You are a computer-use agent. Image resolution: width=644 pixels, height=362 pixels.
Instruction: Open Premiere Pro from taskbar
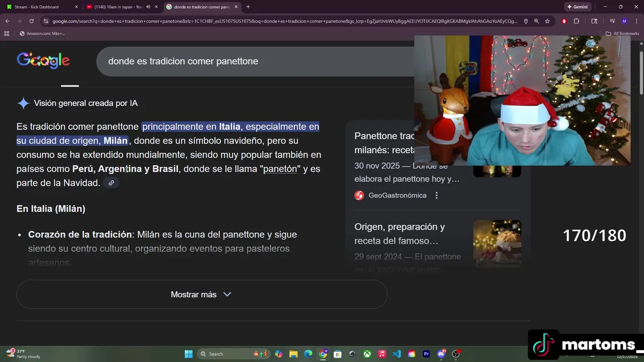[x=427, y=354]
